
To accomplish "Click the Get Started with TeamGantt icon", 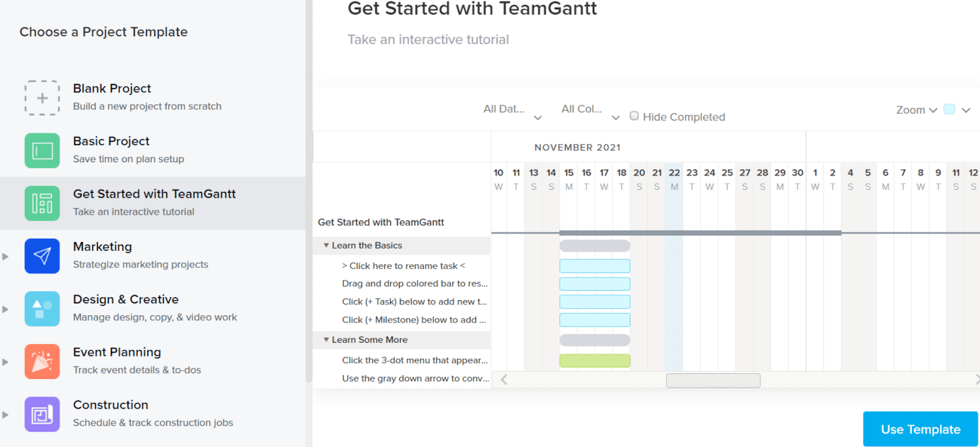I will 42,203.
